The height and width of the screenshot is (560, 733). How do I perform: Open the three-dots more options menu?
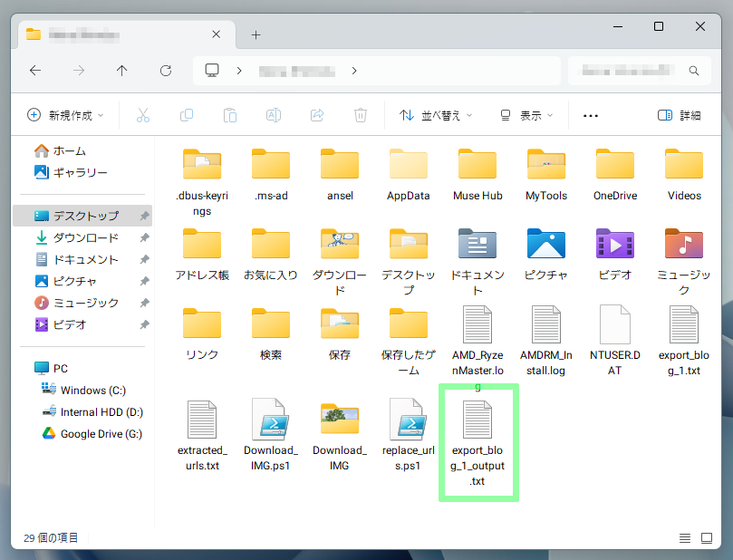[x=591, y=115]
